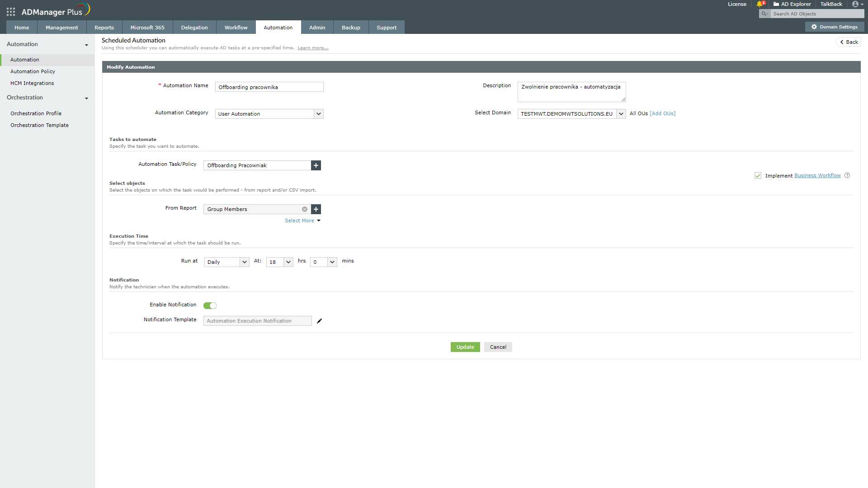Click the Update button
Screen dimensions: 868x488
point(465,347)
